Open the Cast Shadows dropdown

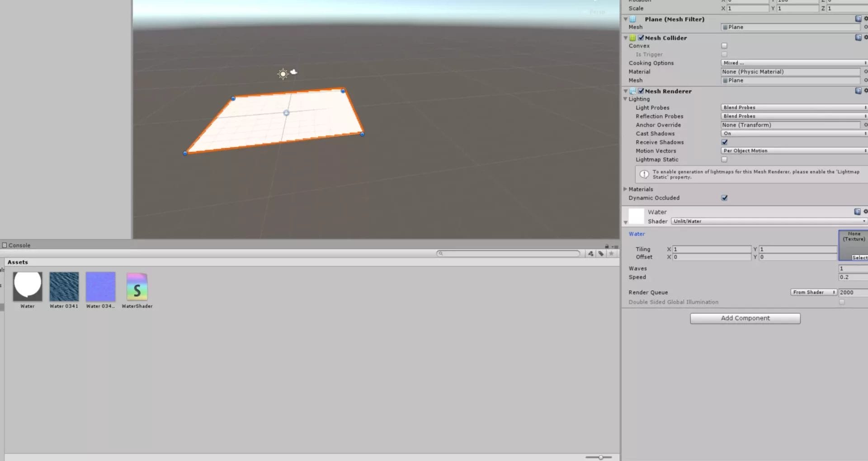click(x=793, y=133)
